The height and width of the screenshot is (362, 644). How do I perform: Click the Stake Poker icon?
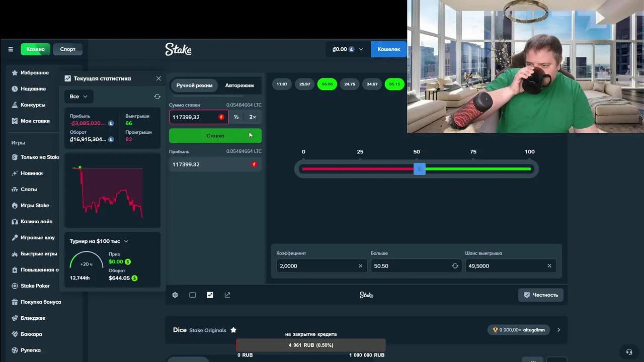pyautogui.click(x=15, y=286)
